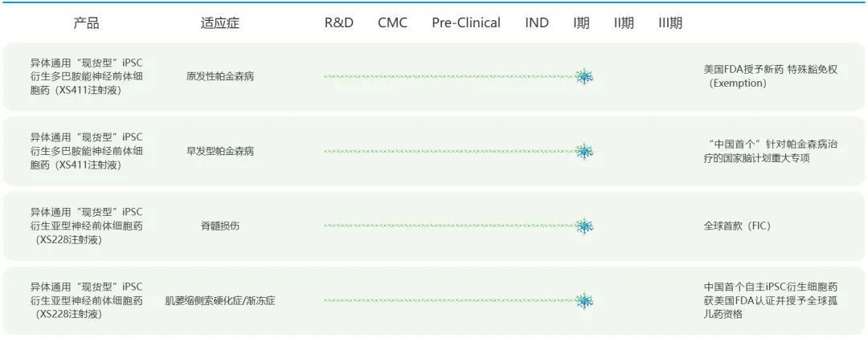This screenshot has height=342, width=868.
Task: Click the Pre-Clinical stage header
Action: (466, 23)
